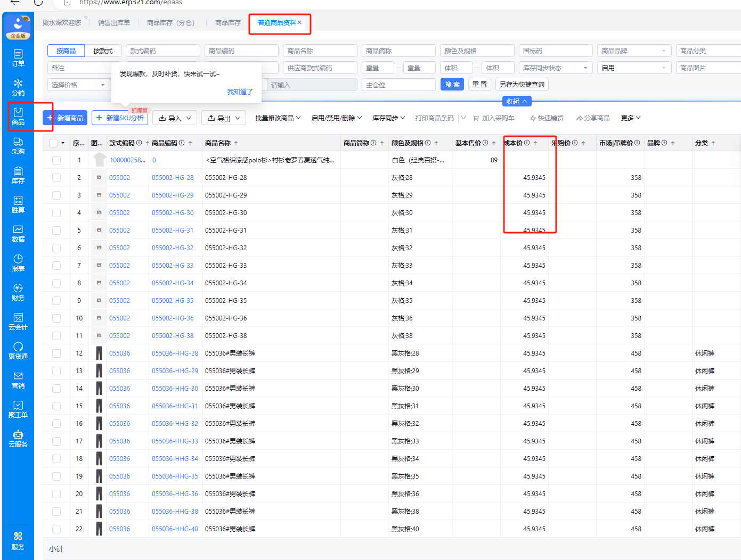Image resolution: width=741 pixels, height=560 pixels.
Task: Open the 财务 finance sidebar icon
Action: (18, 292)
